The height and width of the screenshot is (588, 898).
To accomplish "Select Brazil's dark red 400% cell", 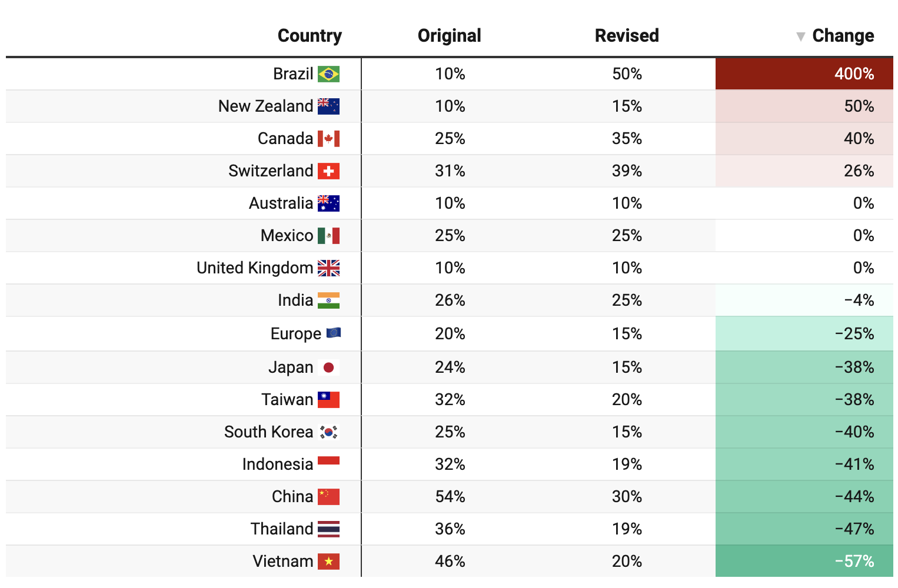I will tap(804, 74).
